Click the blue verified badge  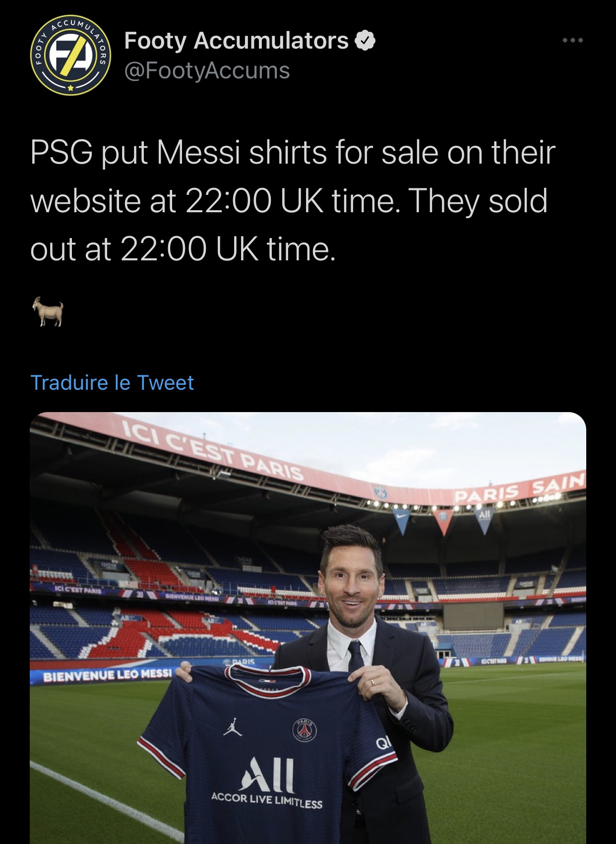pos(366,41)
